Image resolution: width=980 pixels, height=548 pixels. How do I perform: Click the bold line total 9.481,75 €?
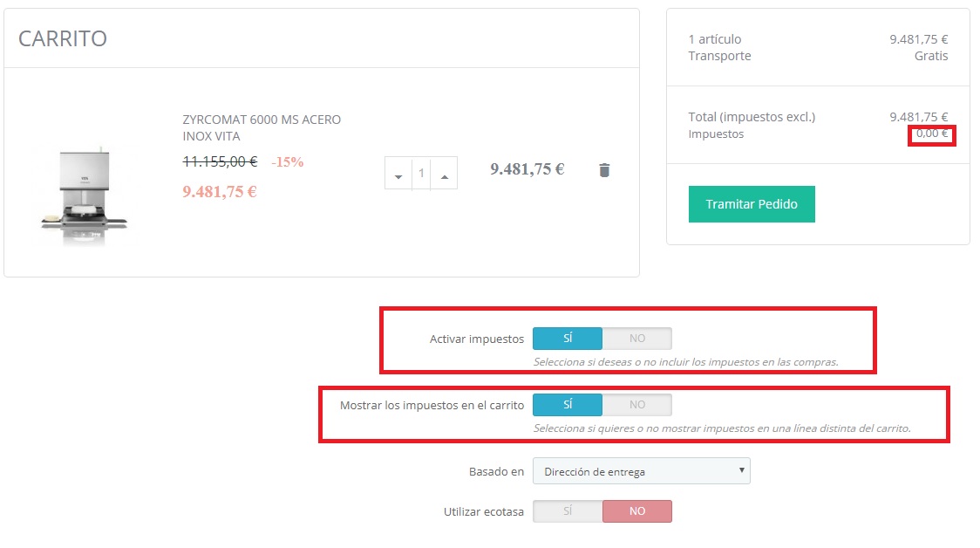point(527,169)
